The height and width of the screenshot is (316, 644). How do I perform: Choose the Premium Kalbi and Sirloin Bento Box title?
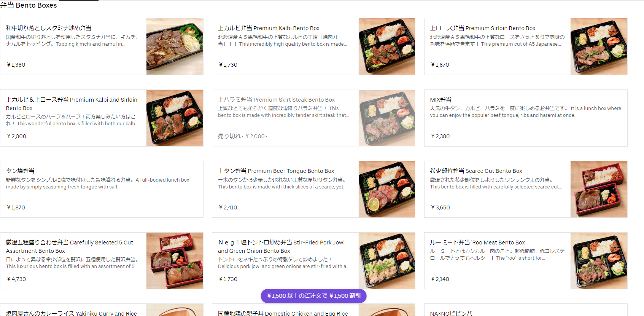[x=72, y=104]
